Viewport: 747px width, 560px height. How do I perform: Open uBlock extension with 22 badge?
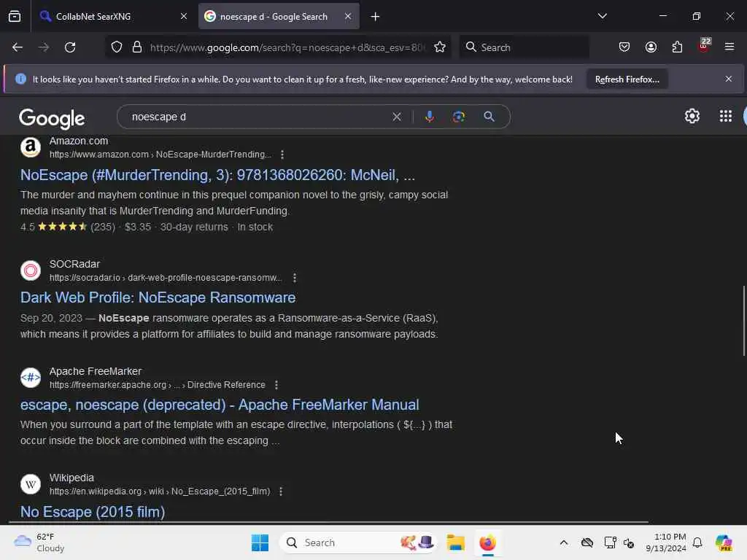(704, 46)
